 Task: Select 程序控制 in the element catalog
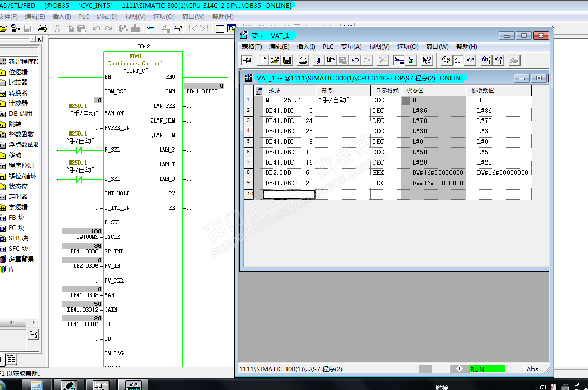21,166
